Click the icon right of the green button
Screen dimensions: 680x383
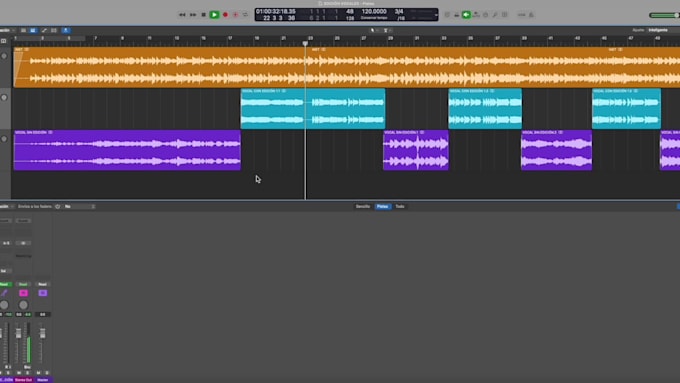point(476,15)
